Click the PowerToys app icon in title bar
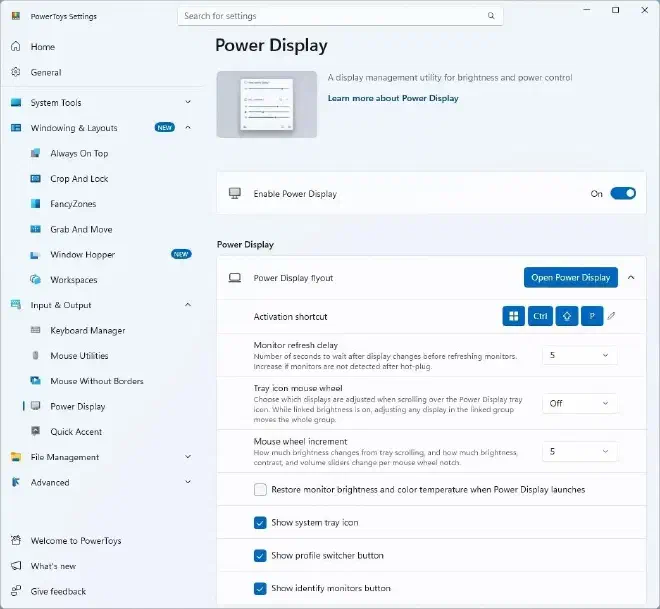The image size is (660, 609). pyautogui.click(x=16, y=16)
